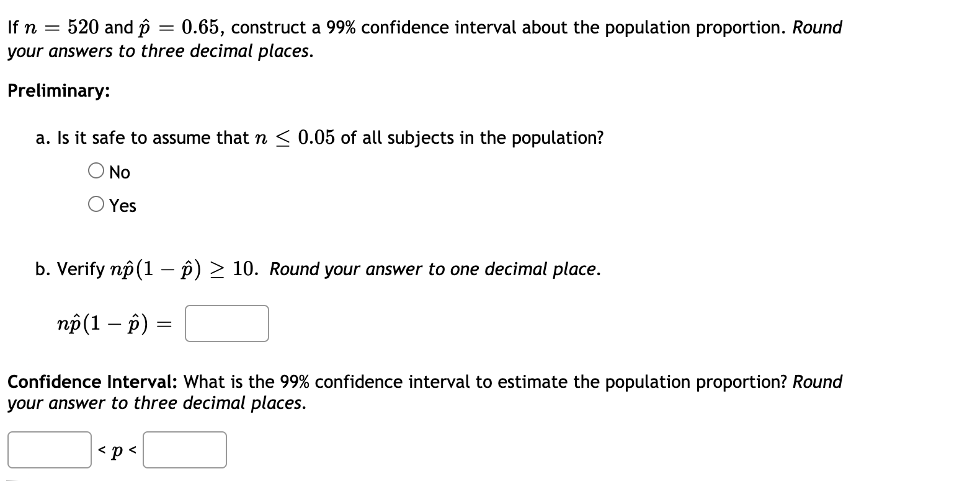Click the rightmost box in the interval row
Viewport: 980px width, 492px height.
[184, 450]
